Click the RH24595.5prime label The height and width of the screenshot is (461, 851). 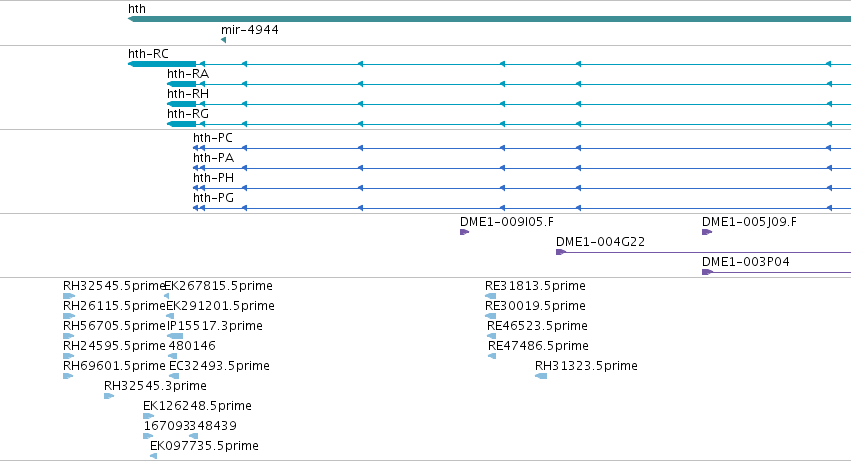(114, 346)
